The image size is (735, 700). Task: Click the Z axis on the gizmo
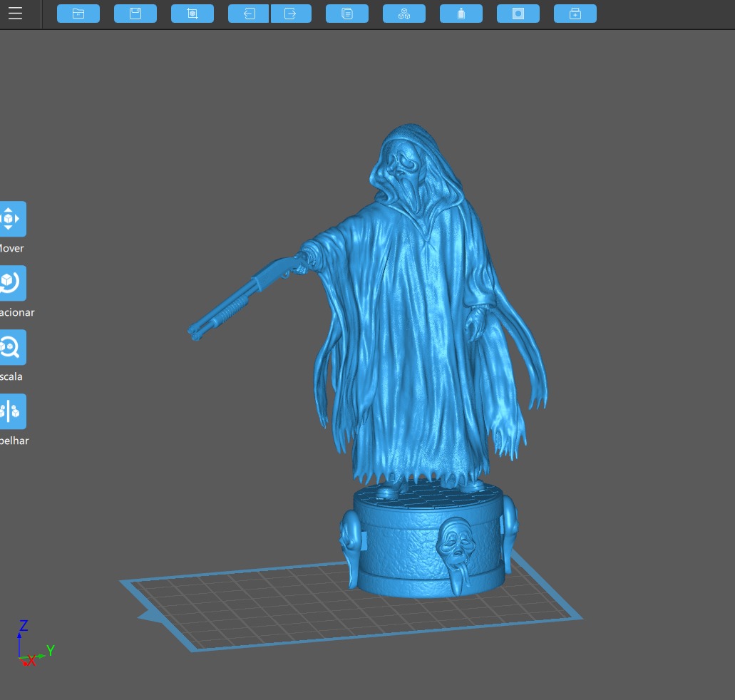pyautogui.click(x=23, y=627)
